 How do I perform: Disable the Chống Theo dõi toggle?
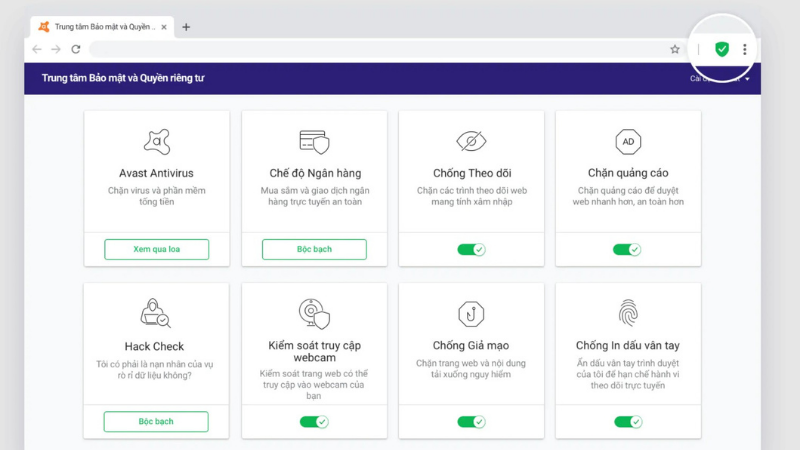pyautogui.click(x=471, y=249)
